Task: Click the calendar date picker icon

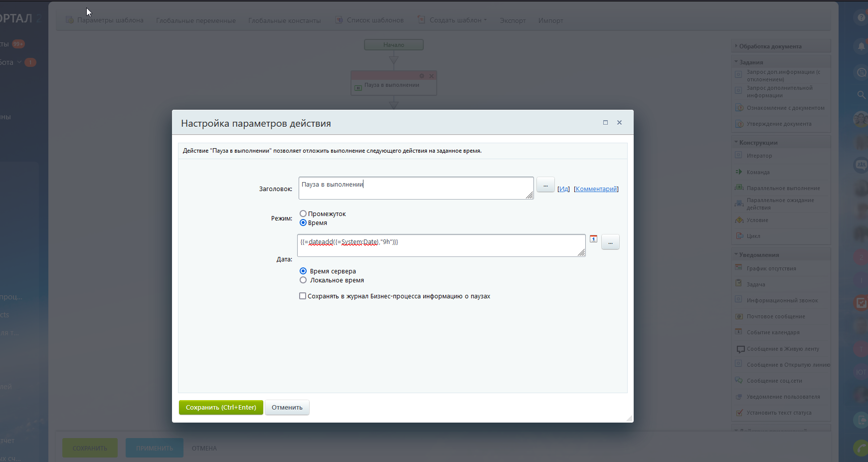Action: 593,239
